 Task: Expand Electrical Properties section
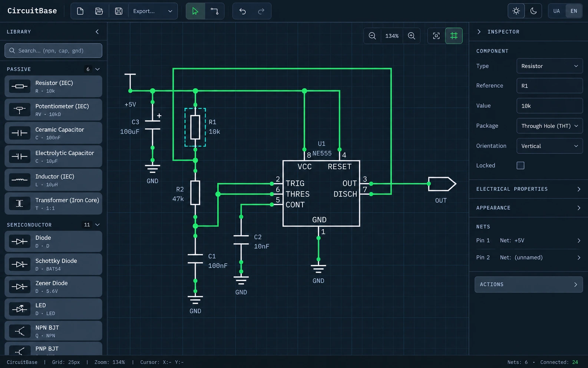point(528,189)
